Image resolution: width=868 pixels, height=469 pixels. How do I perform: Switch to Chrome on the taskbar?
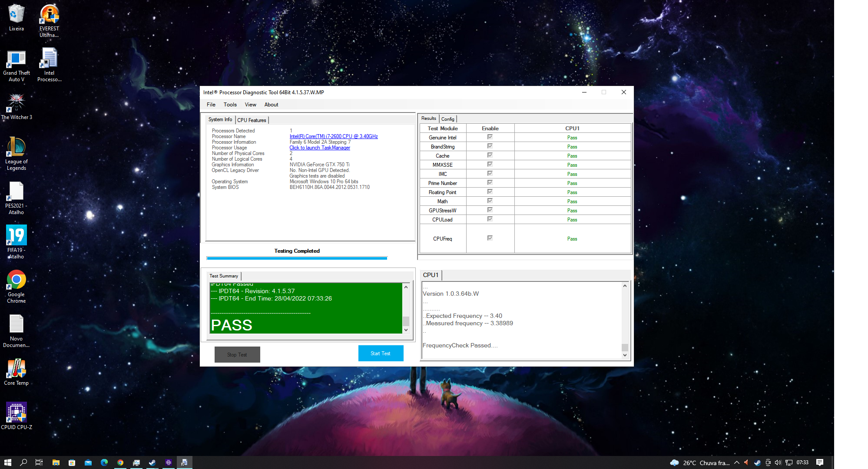point(120,462)
